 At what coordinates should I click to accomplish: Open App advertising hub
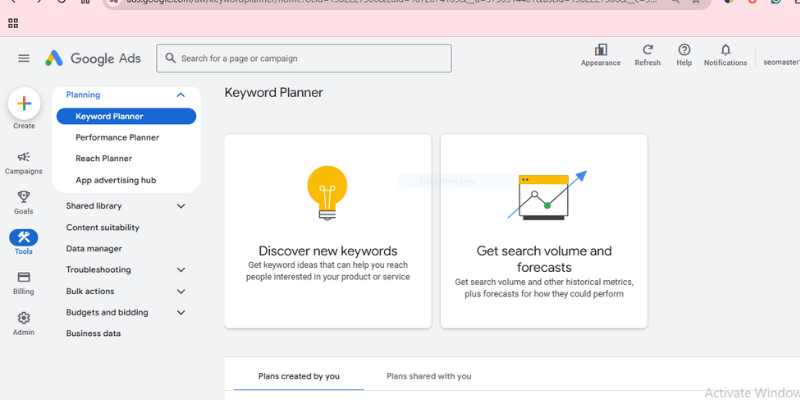click(116, 180)
